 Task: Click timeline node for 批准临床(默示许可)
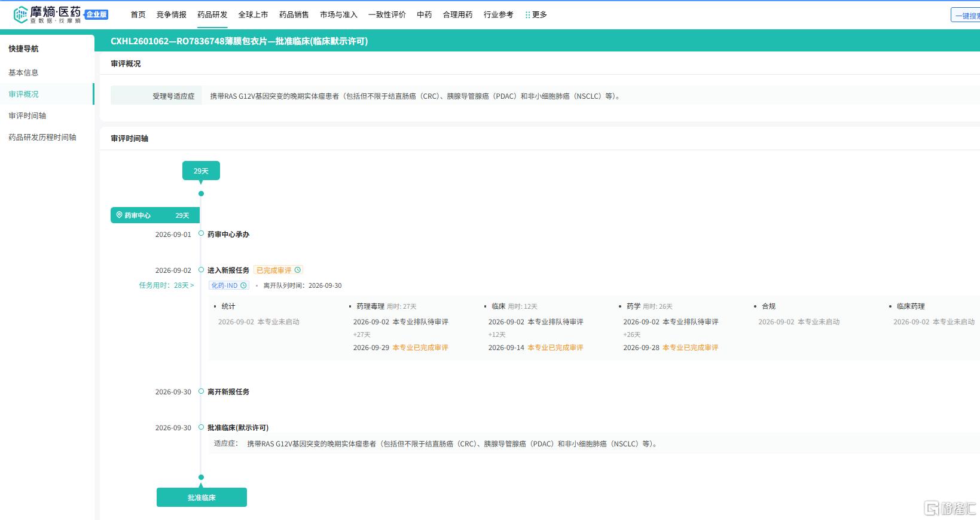(x=202, y=427)
